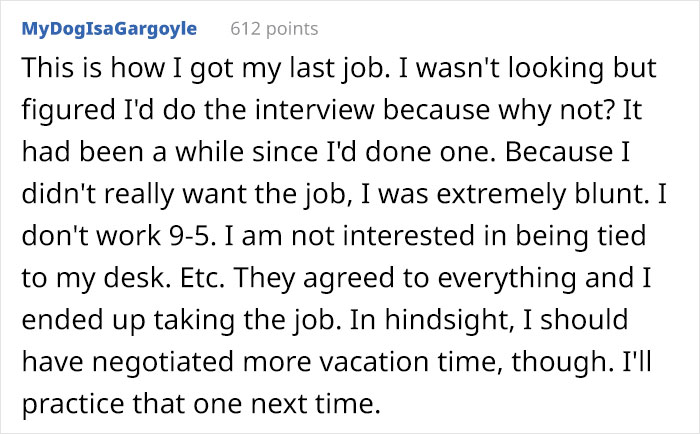
Task: Click the words "figured I'd do the interview"
Action: (x=198, y=110)
